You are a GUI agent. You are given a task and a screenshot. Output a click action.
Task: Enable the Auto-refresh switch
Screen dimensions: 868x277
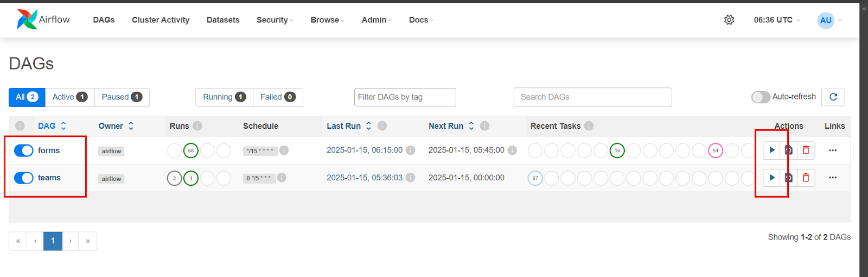[x=761, y=97]
